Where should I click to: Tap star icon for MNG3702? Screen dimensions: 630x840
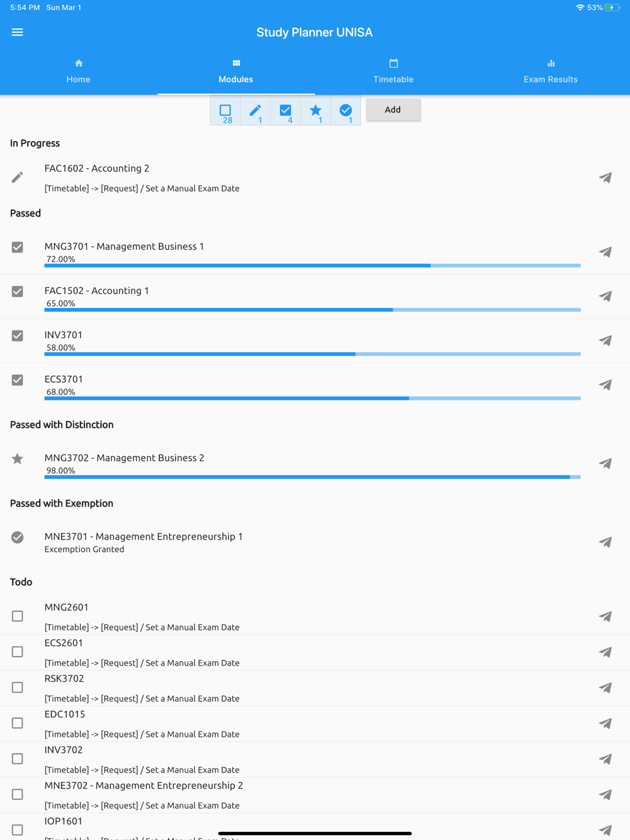(x=18, y=458)
